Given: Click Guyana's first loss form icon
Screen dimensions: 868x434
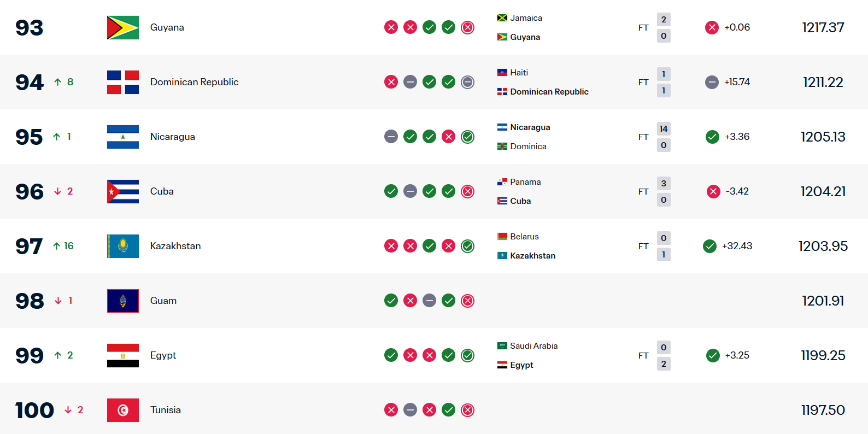Looking at the screenshot, I should click(x=391, y=27).
